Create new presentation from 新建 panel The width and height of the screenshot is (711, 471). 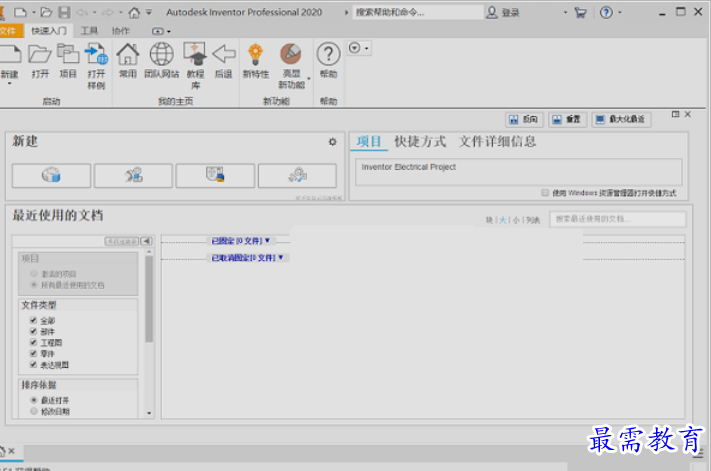coord(297,175)
